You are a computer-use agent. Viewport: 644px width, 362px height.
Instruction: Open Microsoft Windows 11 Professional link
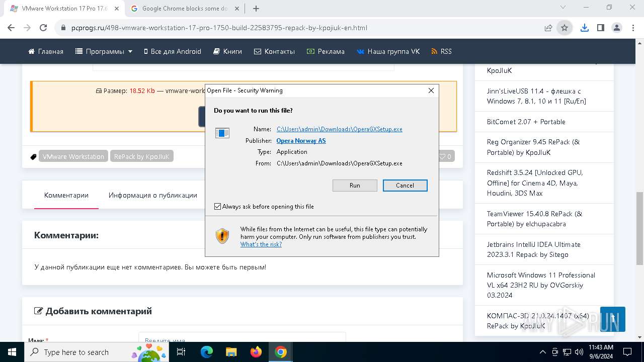click(x=541, y=285)
